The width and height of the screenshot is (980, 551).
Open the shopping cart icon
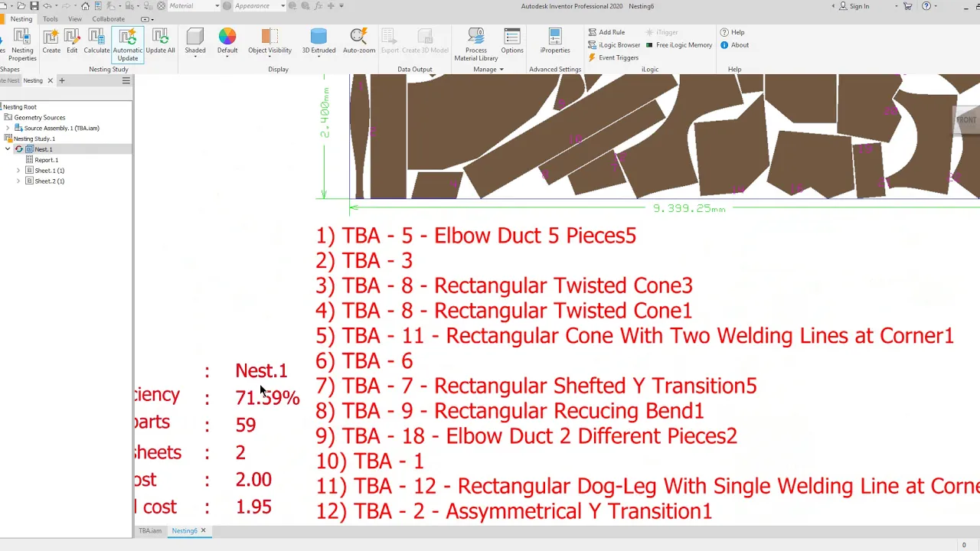point(907,6)
